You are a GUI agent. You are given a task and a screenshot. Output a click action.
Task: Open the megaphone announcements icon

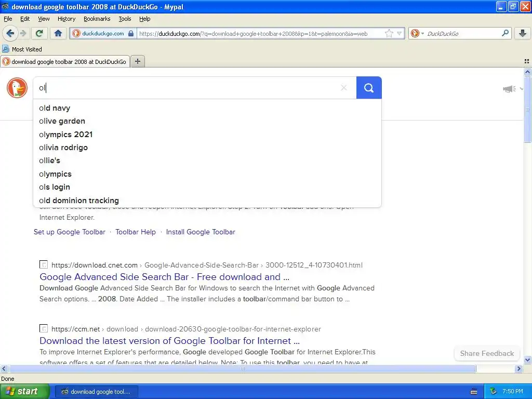coord(509,89)
